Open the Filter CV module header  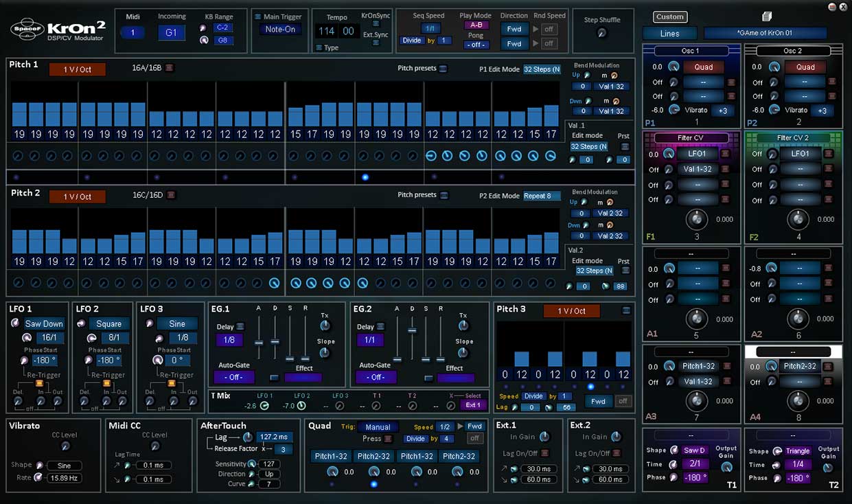(690, 138)
